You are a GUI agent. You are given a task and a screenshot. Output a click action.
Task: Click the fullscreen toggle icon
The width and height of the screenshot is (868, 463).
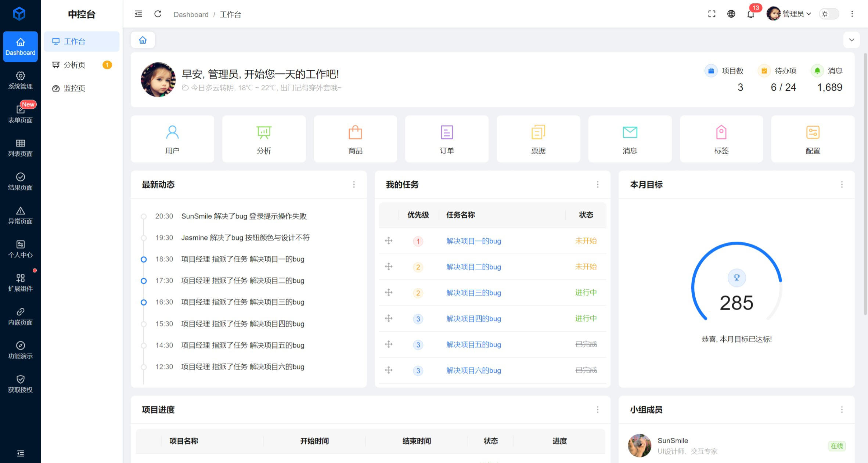[712, 14]
